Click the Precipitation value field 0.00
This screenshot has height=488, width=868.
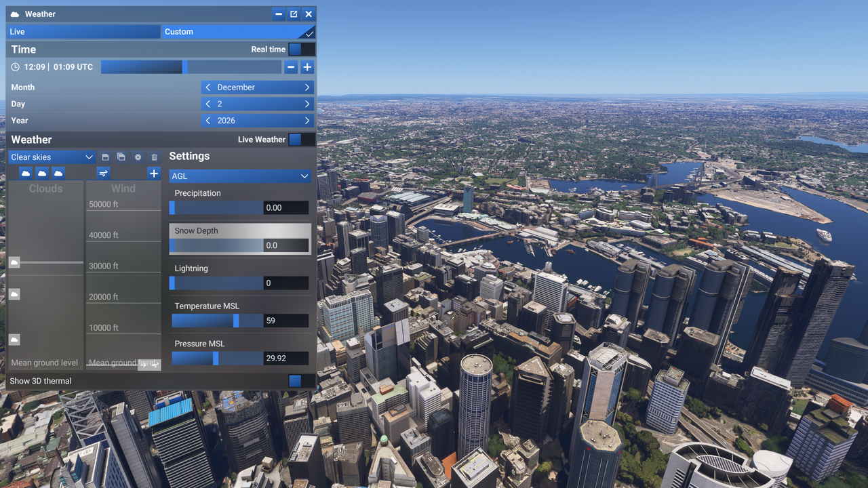pos(286,207)
